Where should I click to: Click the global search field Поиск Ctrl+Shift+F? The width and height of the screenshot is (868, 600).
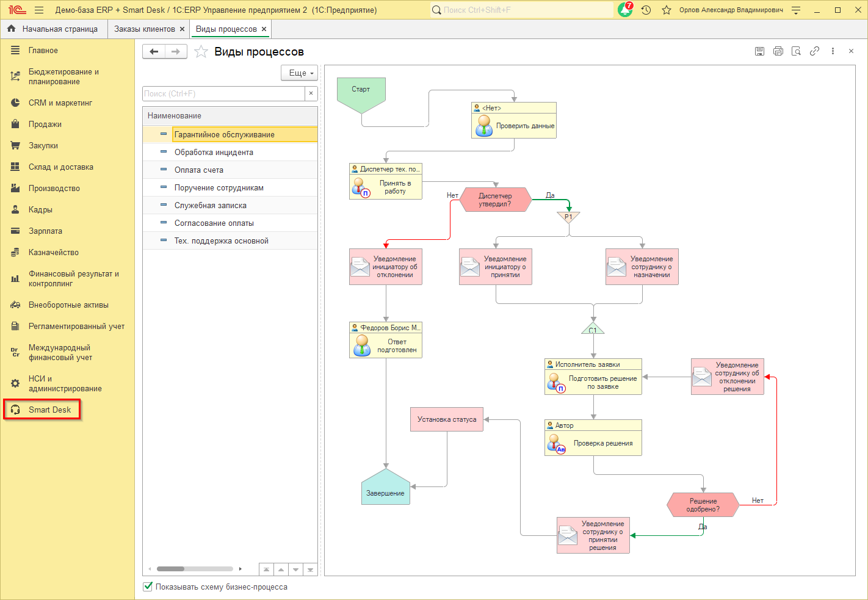point(522,10)
